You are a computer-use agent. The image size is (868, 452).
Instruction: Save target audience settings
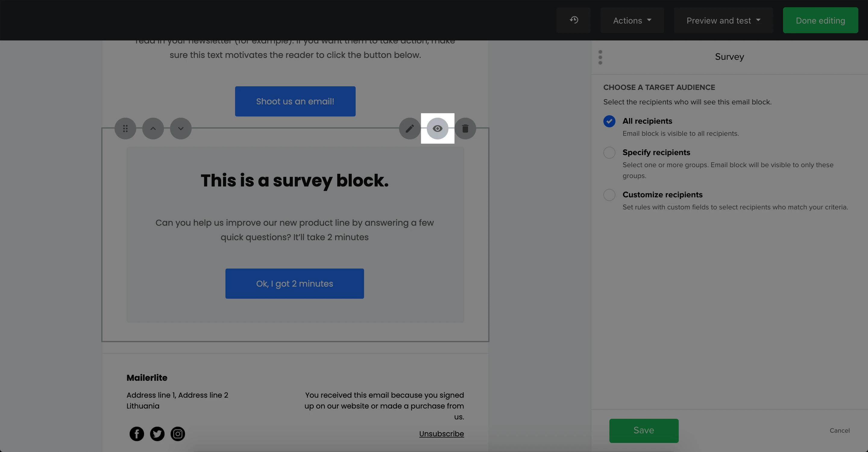point(643,430)
